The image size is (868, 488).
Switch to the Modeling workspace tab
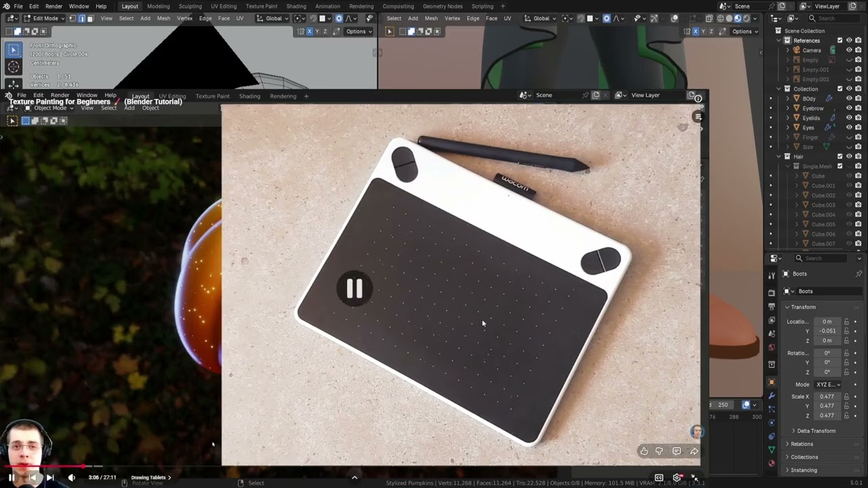(x=158, y=6)
